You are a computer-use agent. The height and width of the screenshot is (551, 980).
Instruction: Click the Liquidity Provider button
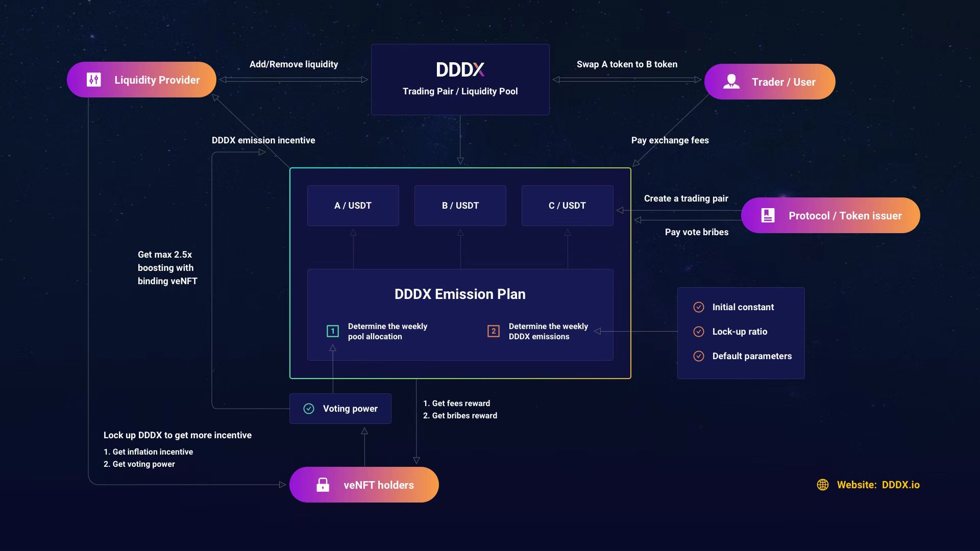pyautogui.click(x=141, y=80)
